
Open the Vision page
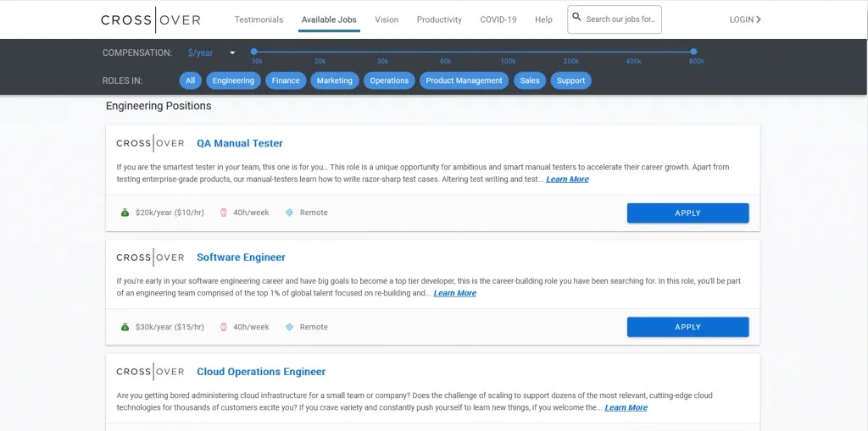point(387,19)
